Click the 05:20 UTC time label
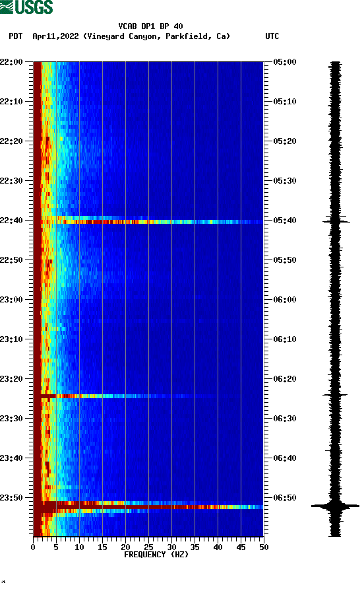Image resolution: width=364 pixels, height=589 pixels. [x=285, y=141]
